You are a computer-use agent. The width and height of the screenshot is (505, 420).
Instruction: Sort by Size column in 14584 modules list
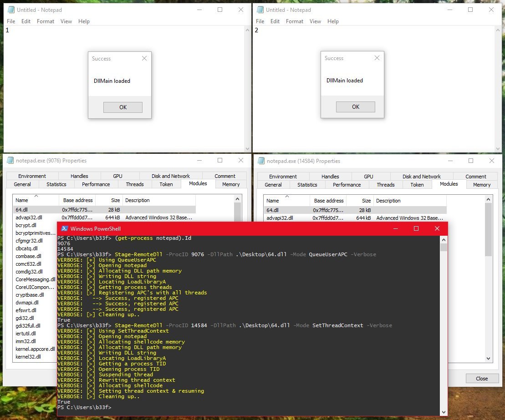click(x=360, y=201)
